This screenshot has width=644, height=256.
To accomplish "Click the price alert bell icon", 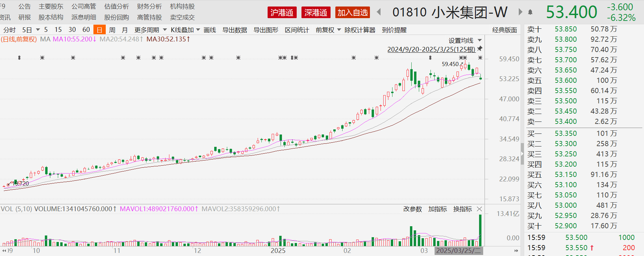I will [530, 12].
